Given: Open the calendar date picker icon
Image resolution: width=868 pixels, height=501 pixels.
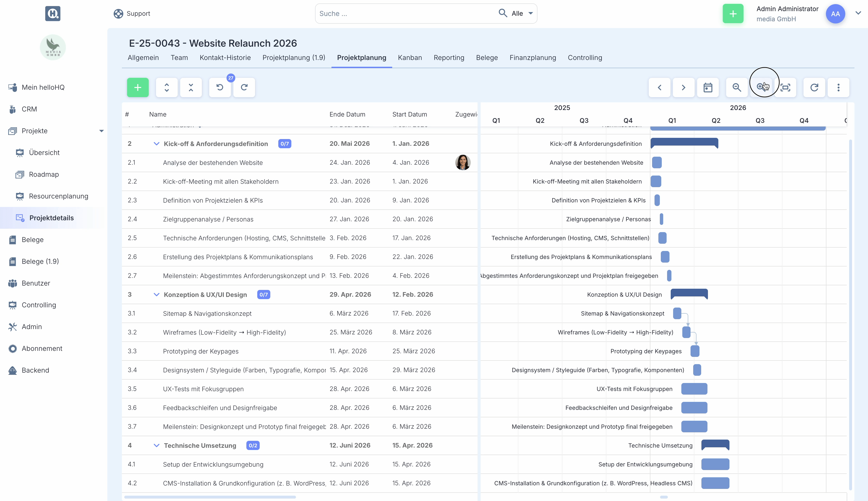Looking at the screenshot, I should tap(708, 87).
